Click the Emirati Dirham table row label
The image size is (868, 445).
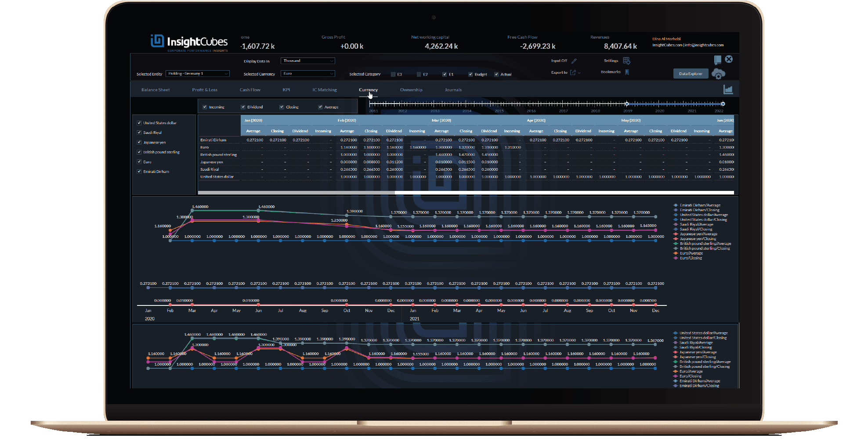tap(213, 140)
